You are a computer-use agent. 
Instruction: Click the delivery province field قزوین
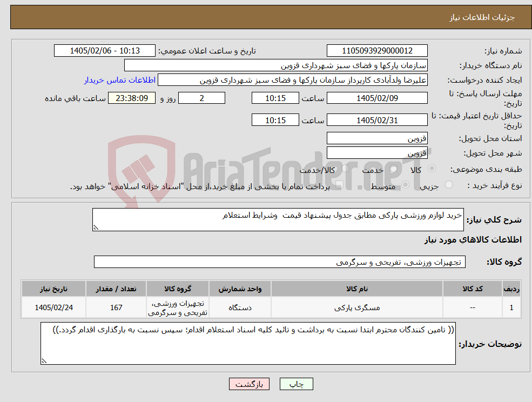point(377,138)
